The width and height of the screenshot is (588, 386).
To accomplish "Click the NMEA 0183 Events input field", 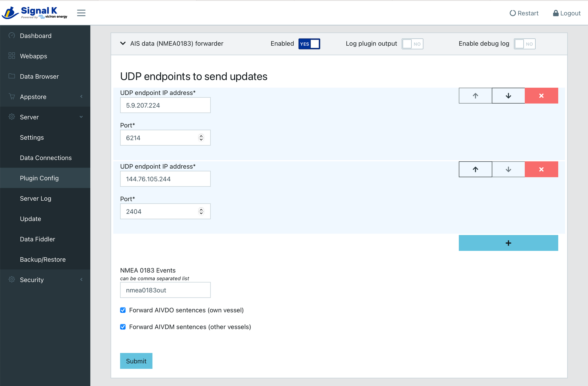I will tap(165, 289).
